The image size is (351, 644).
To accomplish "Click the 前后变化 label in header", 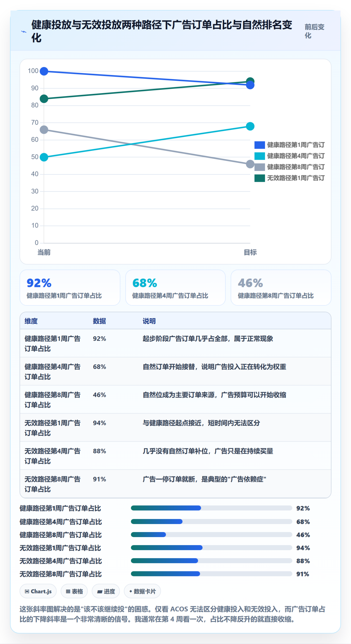I will [314, 31].
